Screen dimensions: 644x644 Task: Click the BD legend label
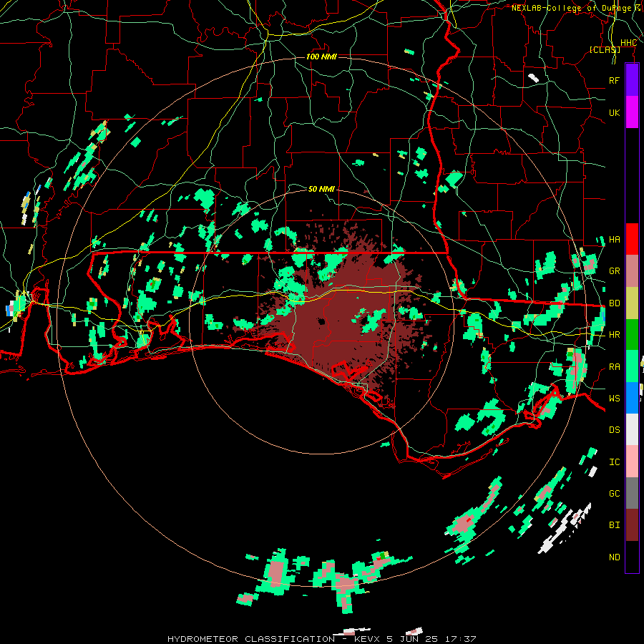click(x=615, y=303)
